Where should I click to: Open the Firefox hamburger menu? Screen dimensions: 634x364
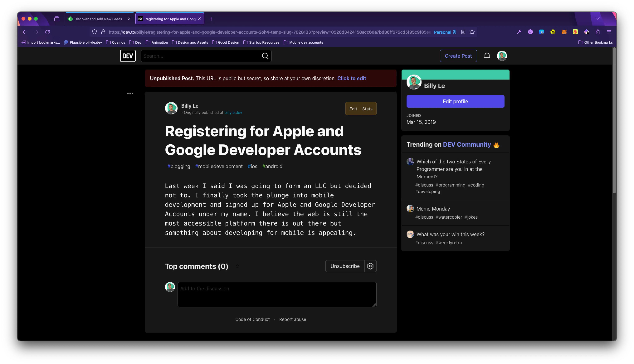click(x=609, y=32)
